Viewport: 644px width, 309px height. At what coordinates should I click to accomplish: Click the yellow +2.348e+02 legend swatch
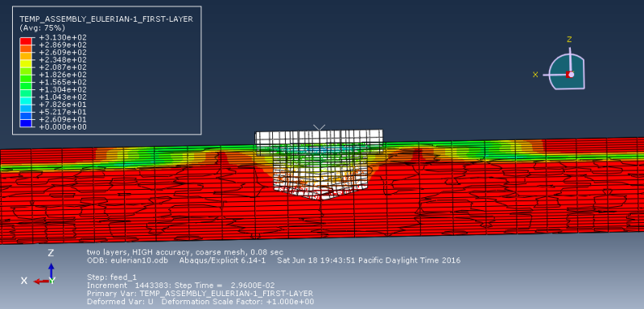(26, 64)
